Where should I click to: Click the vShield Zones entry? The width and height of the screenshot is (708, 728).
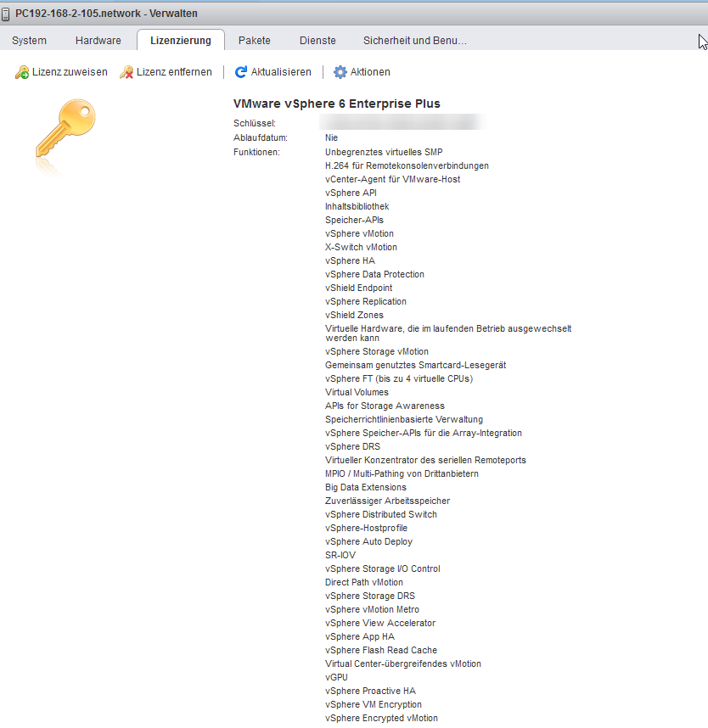tap(355, 316)
